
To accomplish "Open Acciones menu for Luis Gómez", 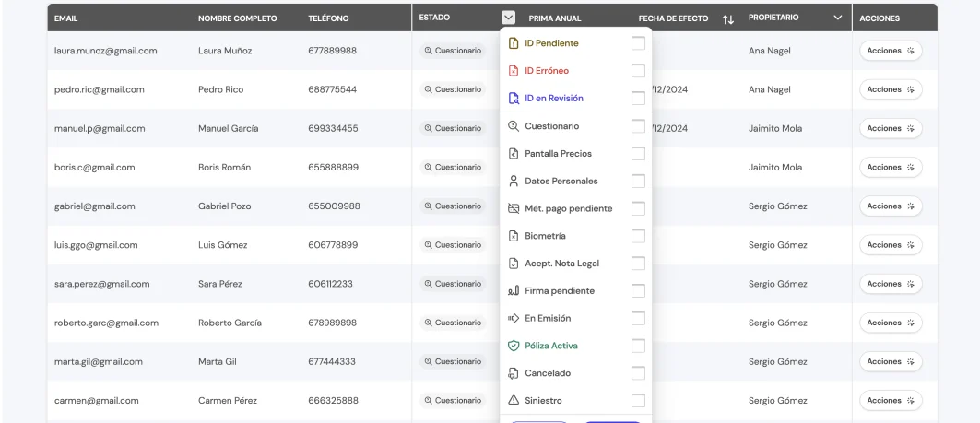I will click(x=891, y=245).
